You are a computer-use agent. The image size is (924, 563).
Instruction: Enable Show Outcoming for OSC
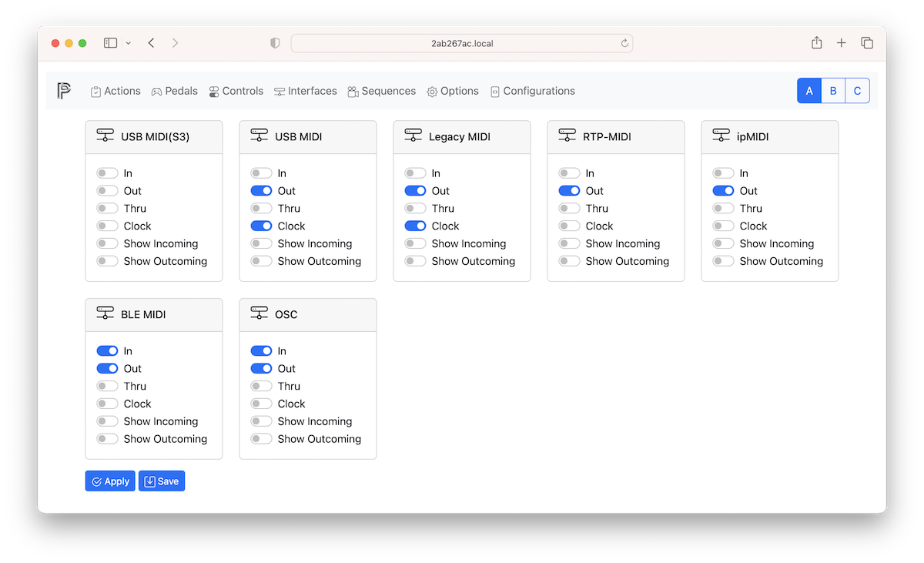click(x=261, y=439)
